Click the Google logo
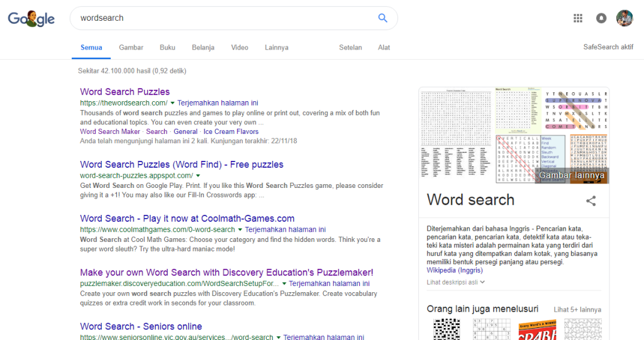The height and width of the screenshot is (340, 644). pos(31,19)
